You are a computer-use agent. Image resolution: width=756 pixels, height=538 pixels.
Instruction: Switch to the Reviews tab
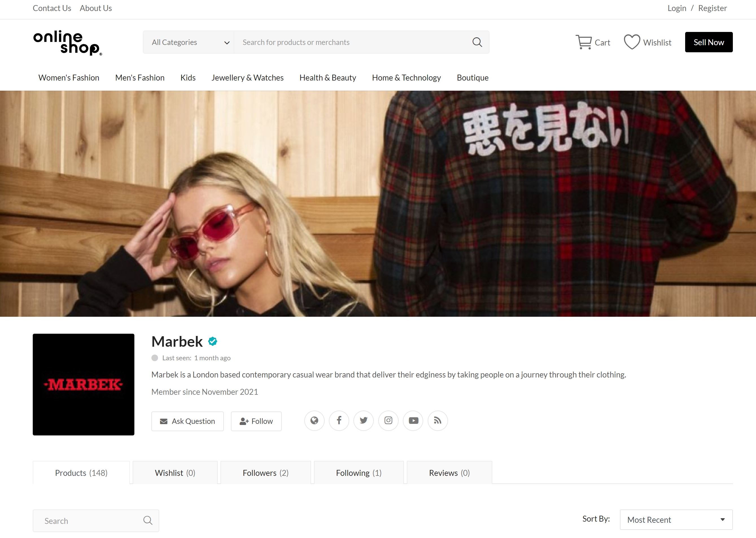[449, 473]
